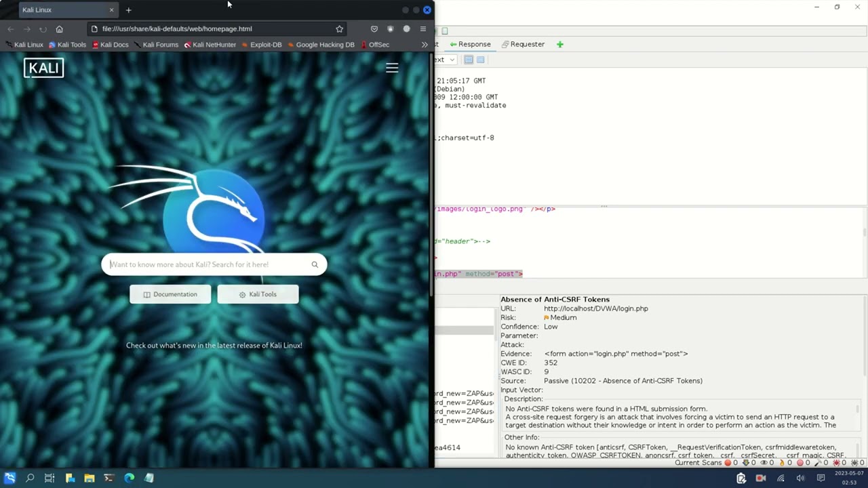Viewport: 868px width, 488px height.
Task: Open the taskbar file explorer folder
Action: pyautogui.click(x=89, y=478)
